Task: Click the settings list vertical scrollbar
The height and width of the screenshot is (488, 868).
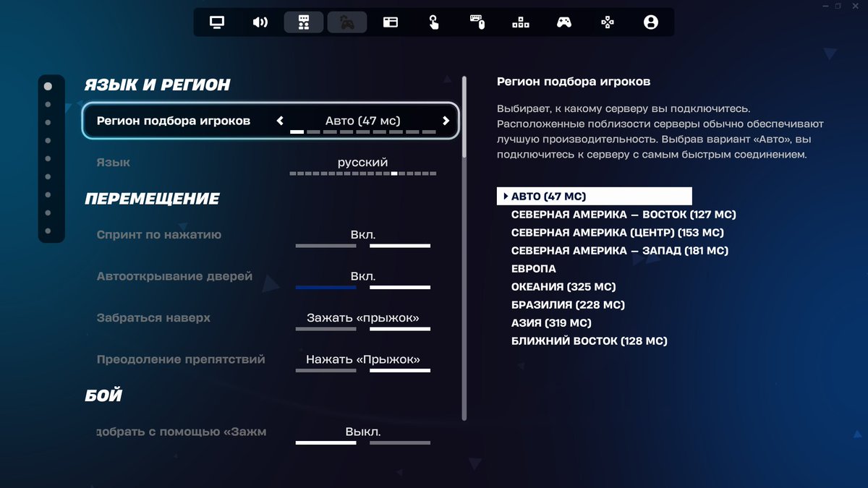Action: (464, 247)
